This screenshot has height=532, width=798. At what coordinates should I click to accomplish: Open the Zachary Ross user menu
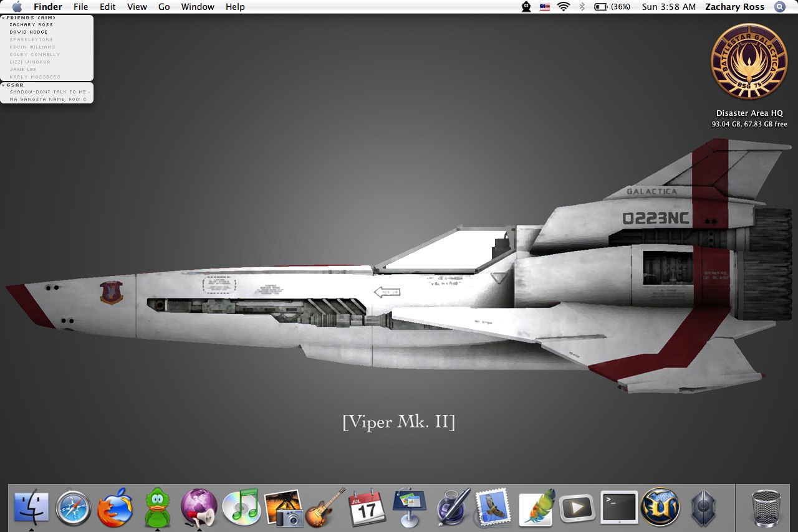coord(734,7)
